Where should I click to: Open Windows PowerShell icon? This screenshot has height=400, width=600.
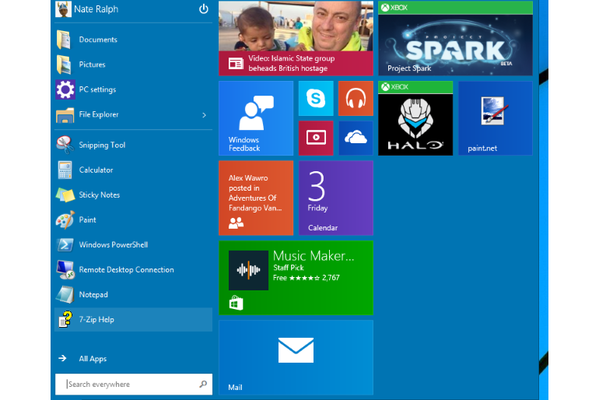pyautogui.click(x=65, y=245)
